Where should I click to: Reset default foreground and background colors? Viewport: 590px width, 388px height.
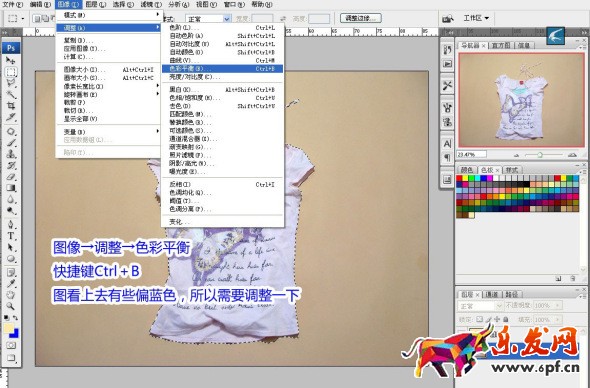[6, 318]
